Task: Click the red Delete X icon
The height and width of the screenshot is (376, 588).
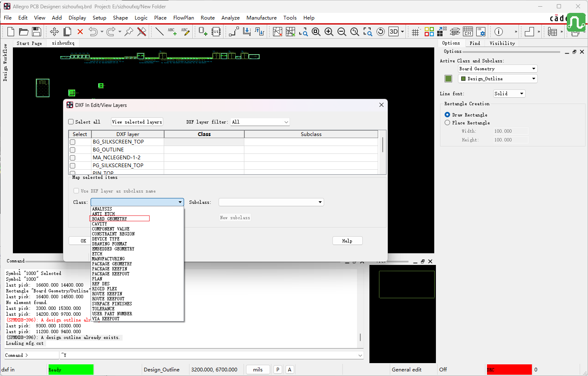Action: (80, 32)
